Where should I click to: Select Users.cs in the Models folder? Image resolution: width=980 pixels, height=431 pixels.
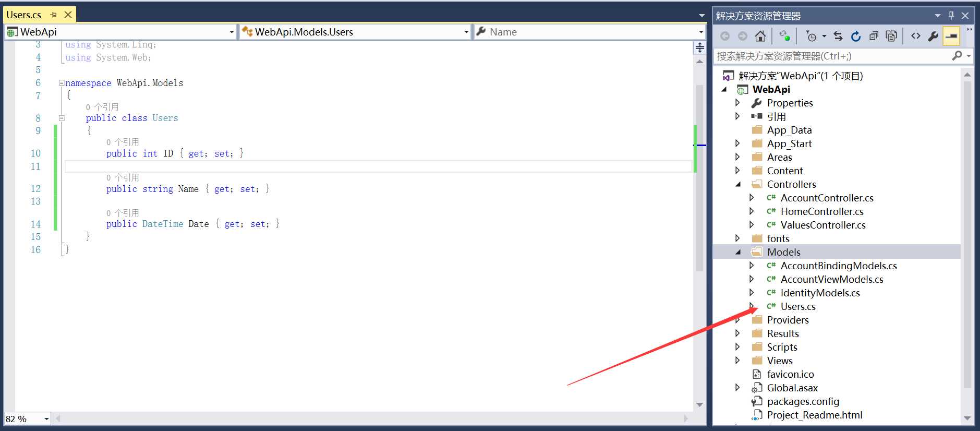click(798, 306)
